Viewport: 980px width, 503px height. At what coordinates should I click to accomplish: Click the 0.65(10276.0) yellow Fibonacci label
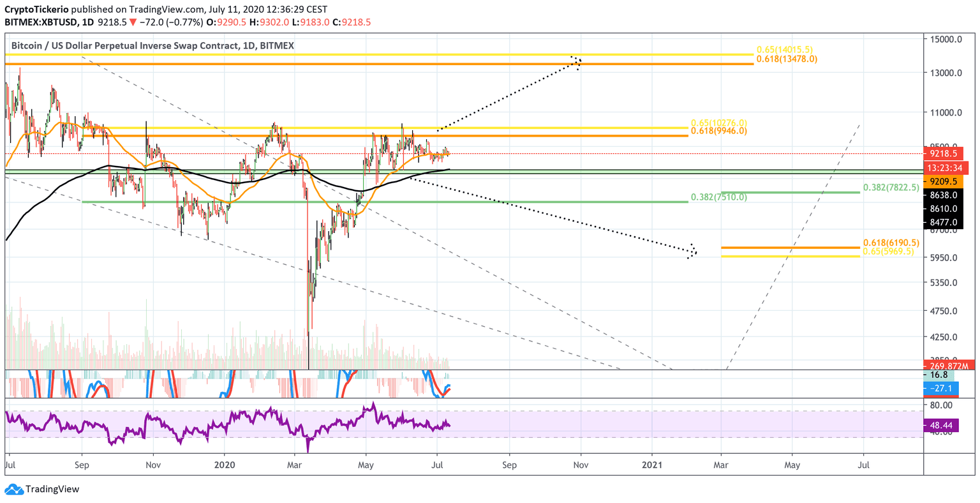pos(718,123)
